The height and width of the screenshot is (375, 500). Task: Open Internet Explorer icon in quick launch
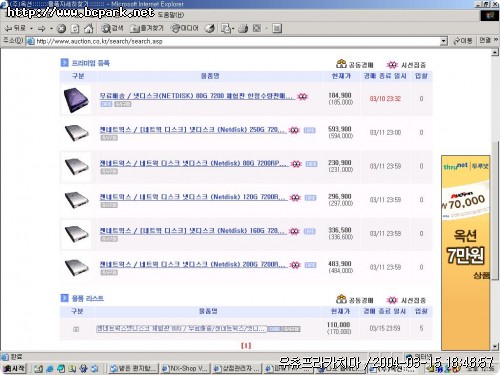(50, 369)
